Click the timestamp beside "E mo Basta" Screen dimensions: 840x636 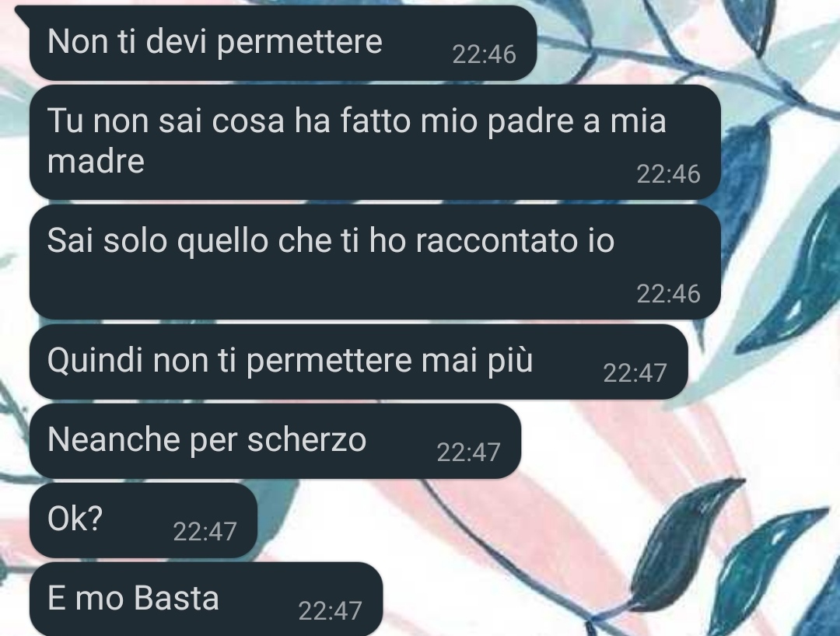click(x=330, y=611)
